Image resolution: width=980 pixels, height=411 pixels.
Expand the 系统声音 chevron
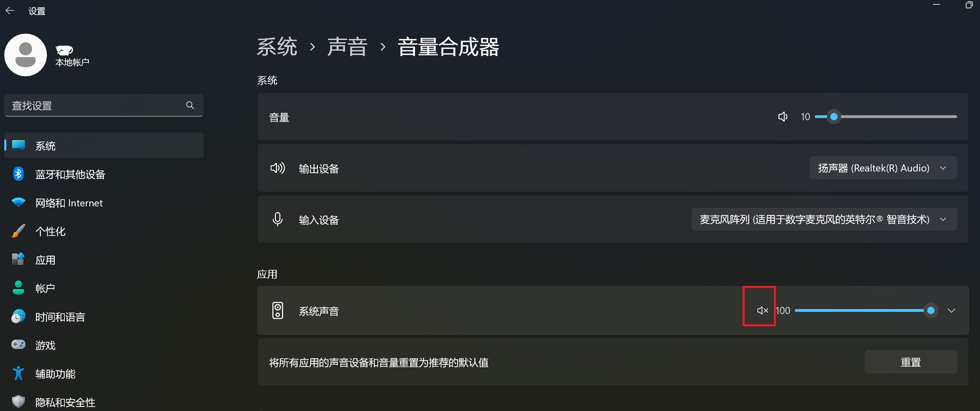(951, 310)
